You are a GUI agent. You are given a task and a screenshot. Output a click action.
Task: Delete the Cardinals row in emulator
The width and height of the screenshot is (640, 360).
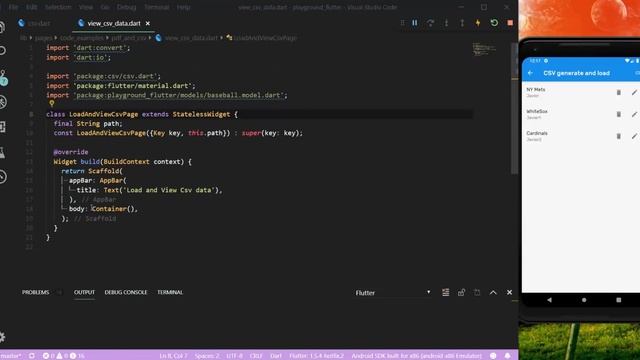click(618, 136)
